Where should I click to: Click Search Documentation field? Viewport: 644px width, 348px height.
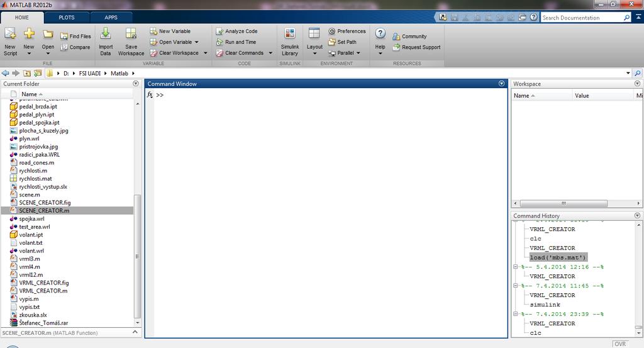coord(582,18)
